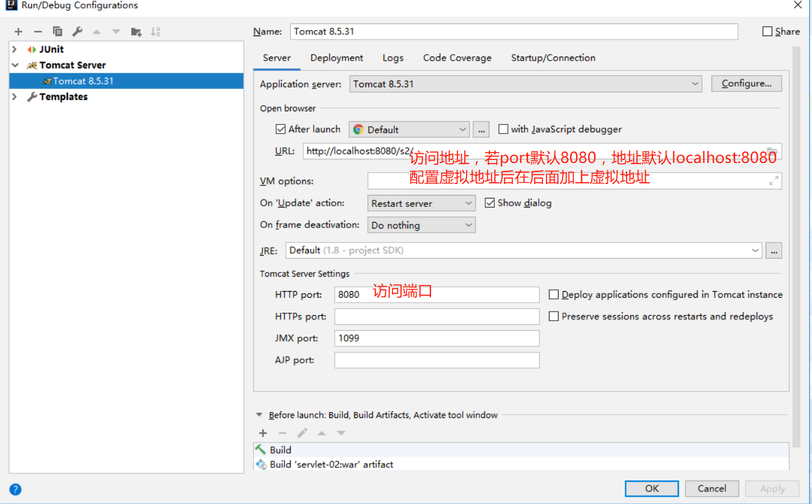Open the On frame deactivation dropdown
Image resolution: width=812 pixels, height=504 pixels.
(x=469, y=224)
